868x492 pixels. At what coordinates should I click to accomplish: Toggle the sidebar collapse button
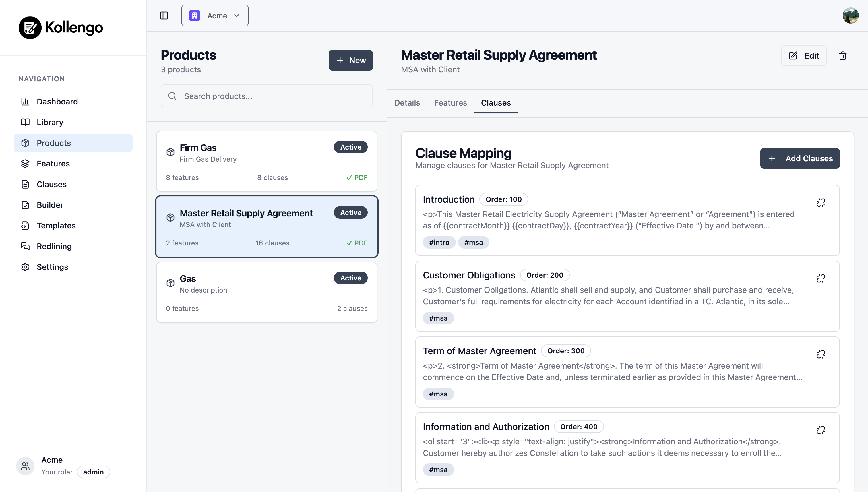click(x=164, y=15)
